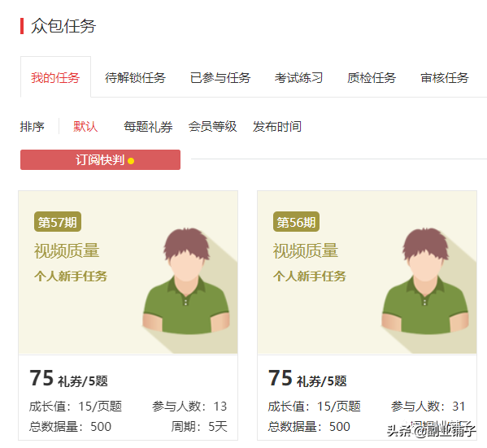Viewport: 487px width, 448px height.
Task: Sort tasks by 发布时间
Action: pyautogui.click(x=277, y=127)
